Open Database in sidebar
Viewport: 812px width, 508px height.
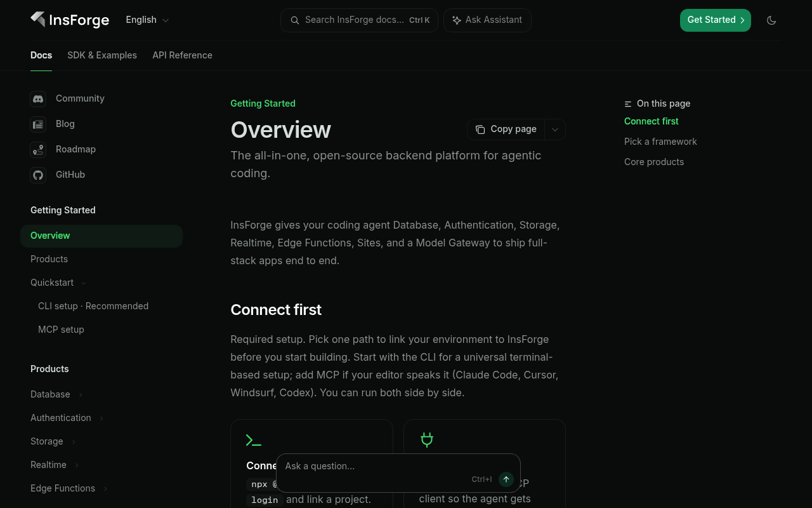click(50, 394)
